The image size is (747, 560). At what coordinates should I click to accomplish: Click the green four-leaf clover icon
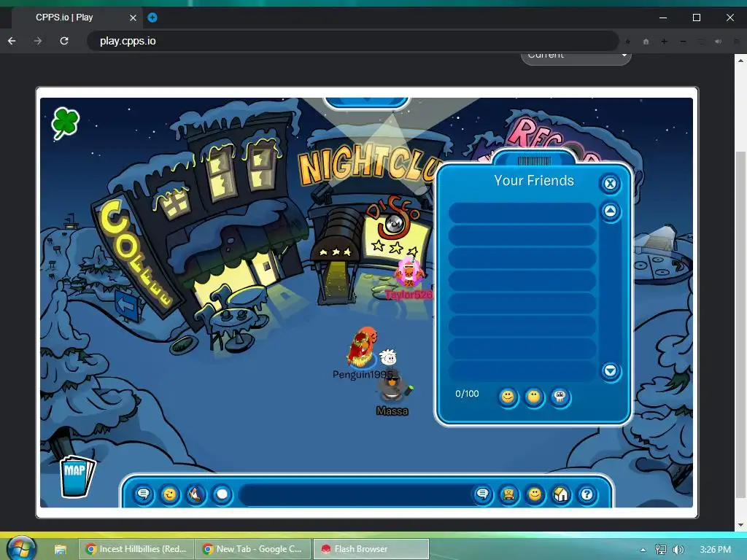pyautogui.click(x=65, y=122)
